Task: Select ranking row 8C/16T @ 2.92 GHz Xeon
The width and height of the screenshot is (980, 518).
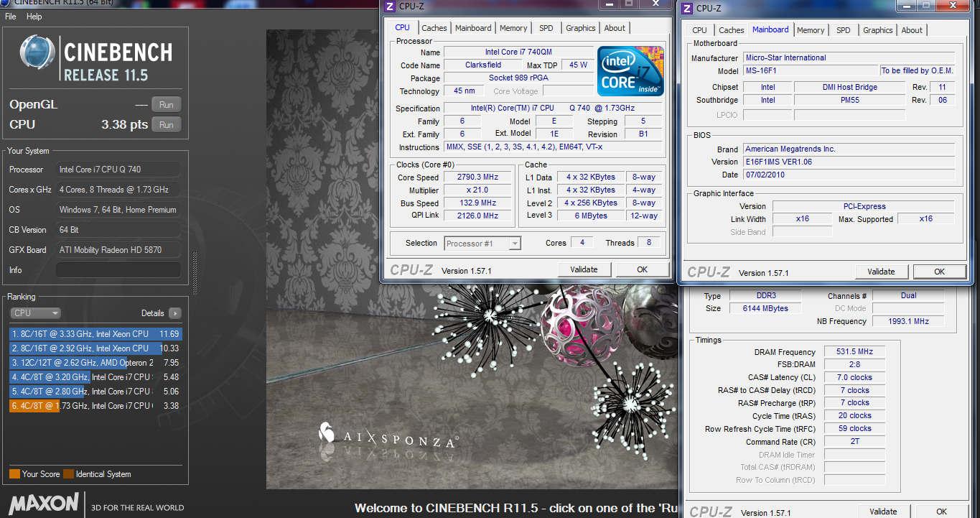Action: point(95,348)
